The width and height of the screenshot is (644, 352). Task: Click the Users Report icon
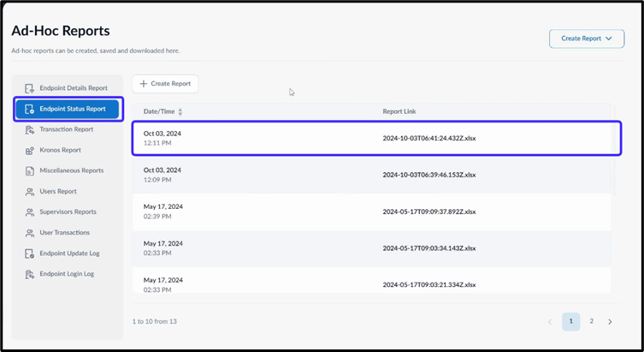(x=29, y=192)
